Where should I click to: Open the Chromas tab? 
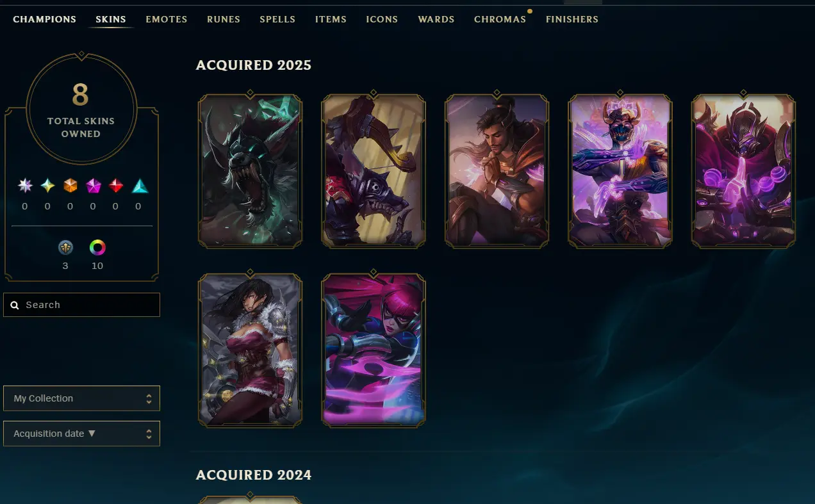(x=500, y=19)
